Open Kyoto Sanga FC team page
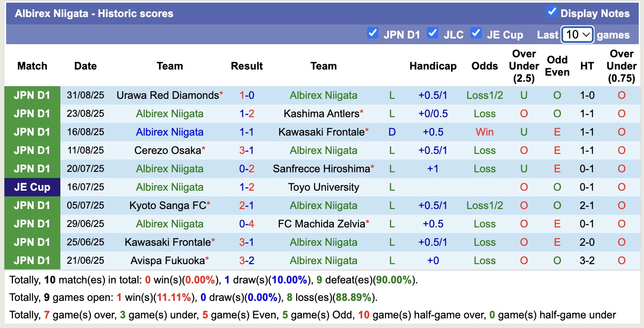This screenshot has width=644, height=328. point(168,206)
